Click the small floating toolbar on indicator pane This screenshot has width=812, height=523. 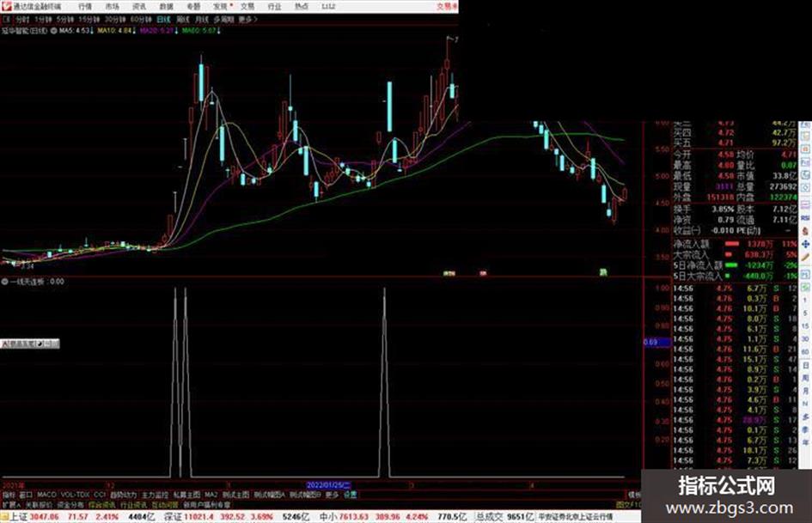(29, 344)
